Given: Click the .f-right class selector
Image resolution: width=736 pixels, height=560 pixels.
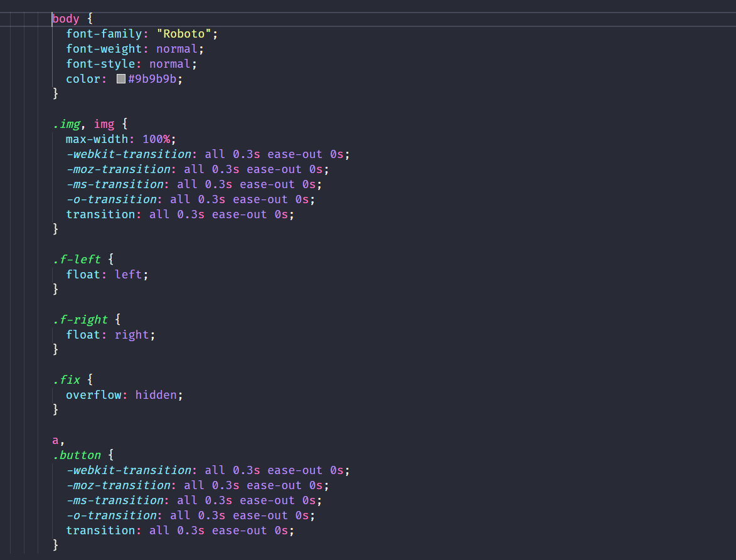Looking at the screenshot, I should (80, 320).
